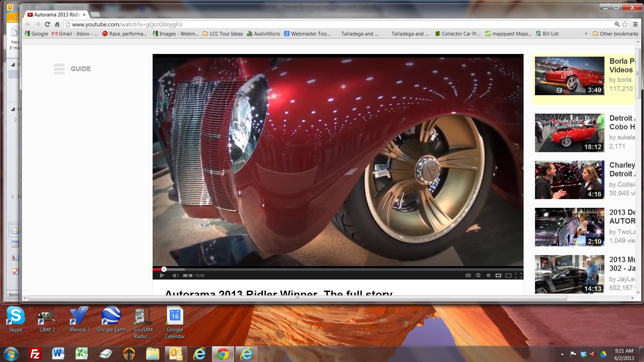
Task: Click the video progress bar scrubber
Action: 164,269
